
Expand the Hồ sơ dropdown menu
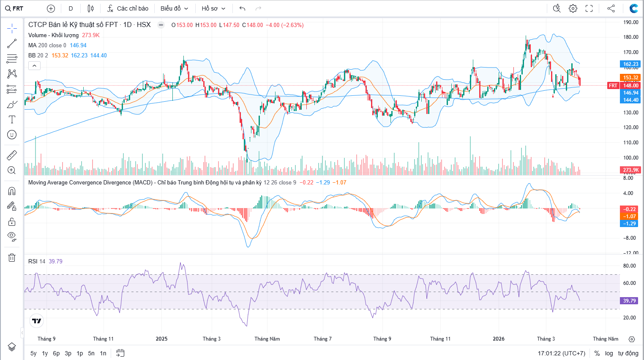pyautogui.click(x=213, y=8)
